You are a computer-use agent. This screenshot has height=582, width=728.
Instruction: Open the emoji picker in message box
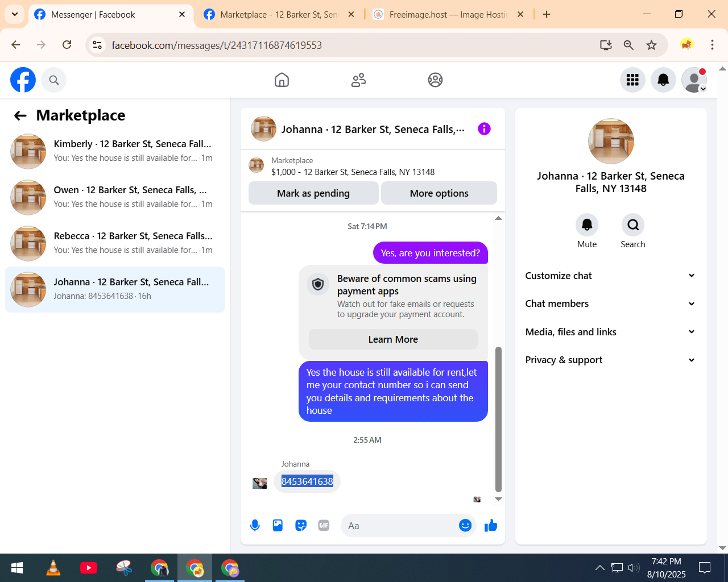tap(465, 526)
